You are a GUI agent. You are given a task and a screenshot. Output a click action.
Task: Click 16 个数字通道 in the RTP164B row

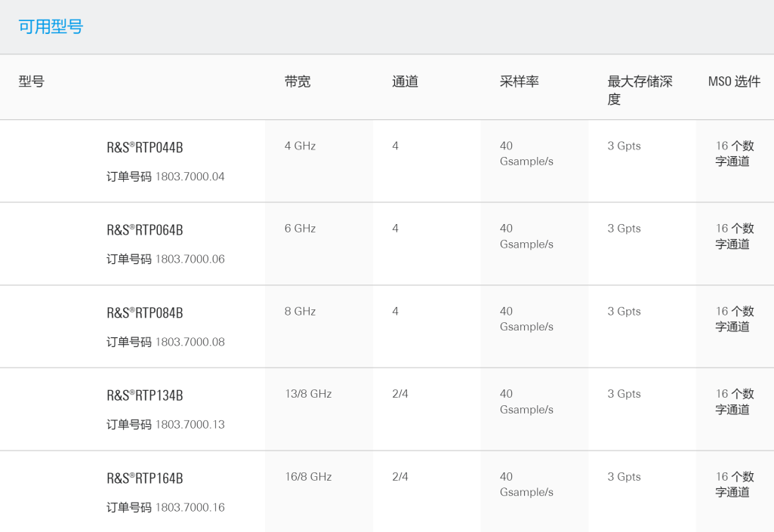pos(735,484)
